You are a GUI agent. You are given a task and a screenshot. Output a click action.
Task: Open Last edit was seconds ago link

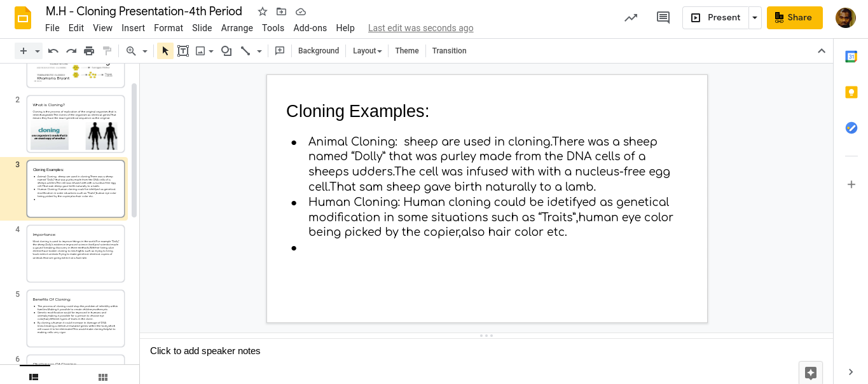[x=421, y=28]
